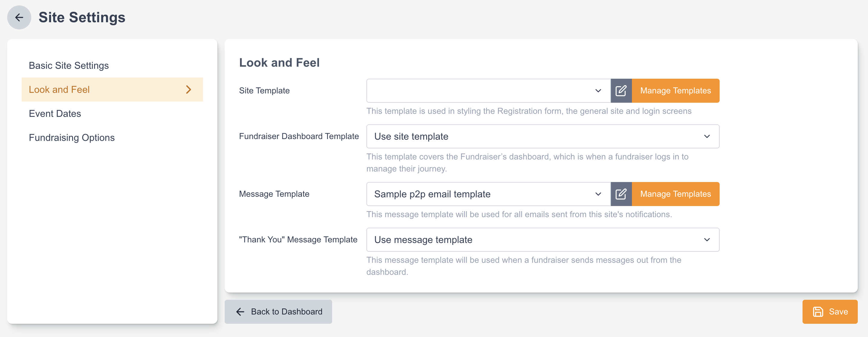Click the Site Template dropdown caret
Viewport: 868px width, 337px height.
tap(598, 91)
